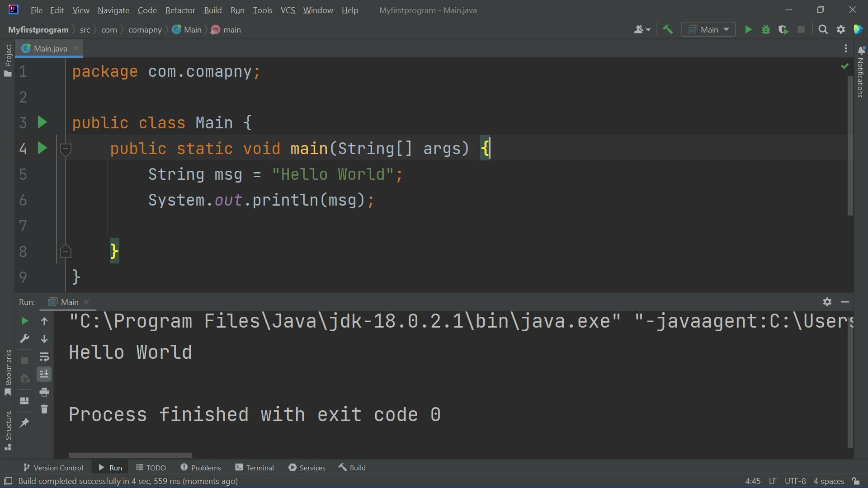Clear console with the trash icon
Image resolution: width=868 pixels, height=488 pixels.
pyautogui.click(x=44, y=409)
